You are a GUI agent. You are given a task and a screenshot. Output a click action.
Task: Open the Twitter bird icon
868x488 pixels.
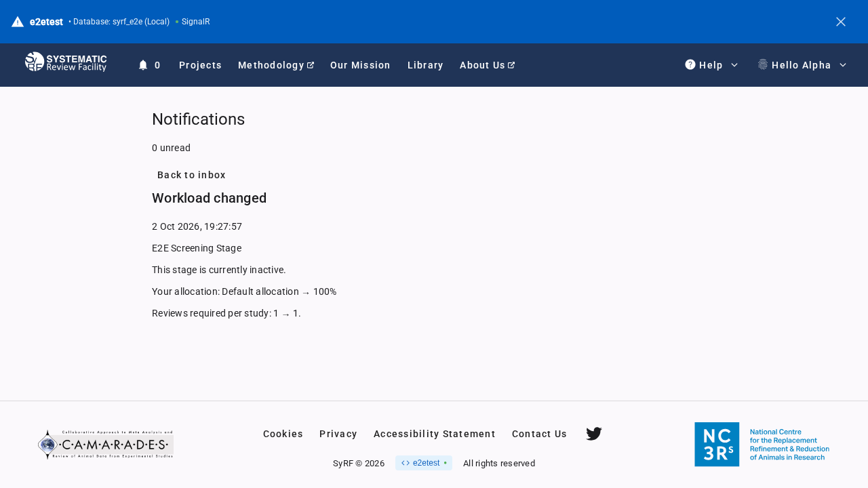(x=594, y=434)
